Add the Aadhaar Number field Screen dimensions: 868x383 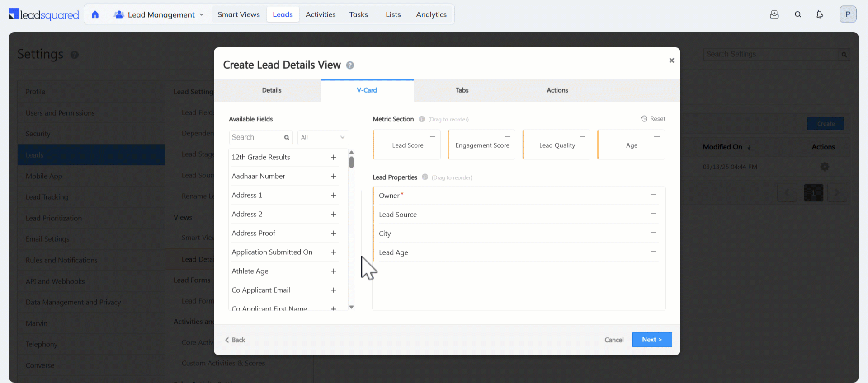(334, 176)
